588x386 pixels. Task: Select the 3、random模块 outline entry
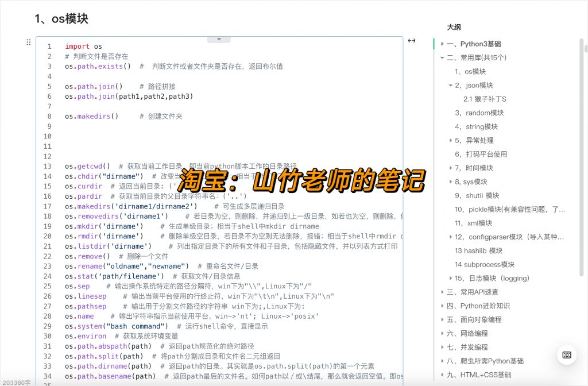(x=481, y=113)
